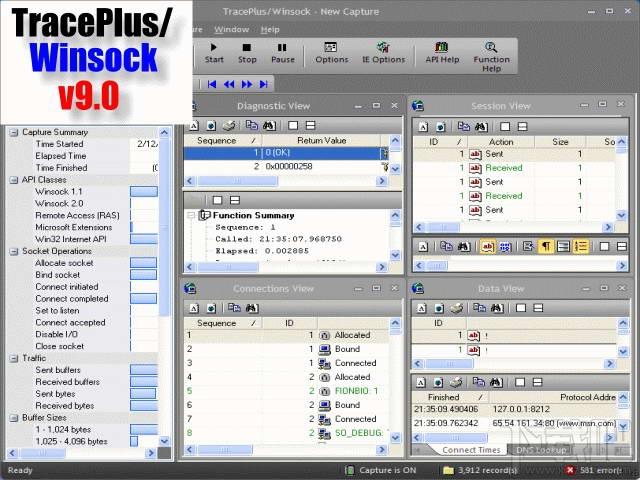Click the copy icon in Connections View

click(x=234, y=308)
